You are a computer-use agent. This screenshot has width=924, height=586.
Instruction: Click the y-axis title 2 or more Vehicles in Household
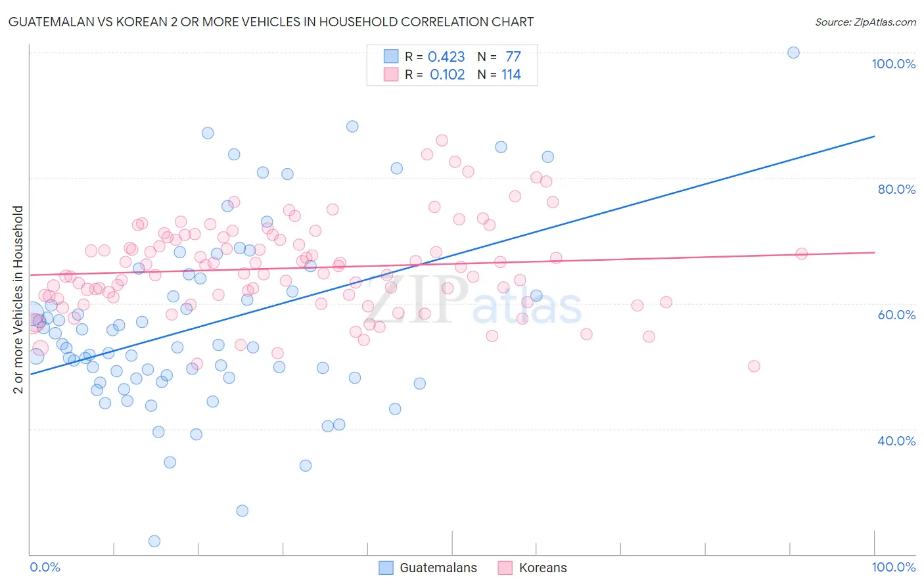[x=18, y=300]
